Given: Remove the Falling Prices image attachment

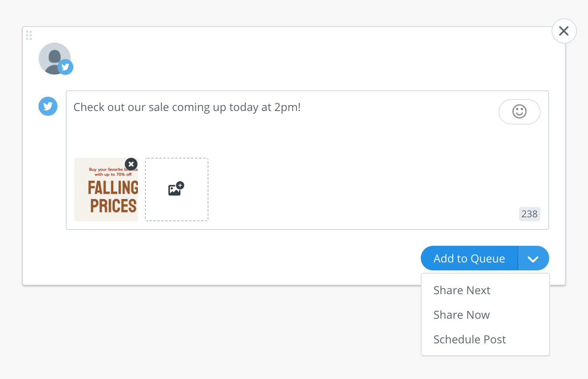Looking at the screenshot, I should [x=131, y=164].
